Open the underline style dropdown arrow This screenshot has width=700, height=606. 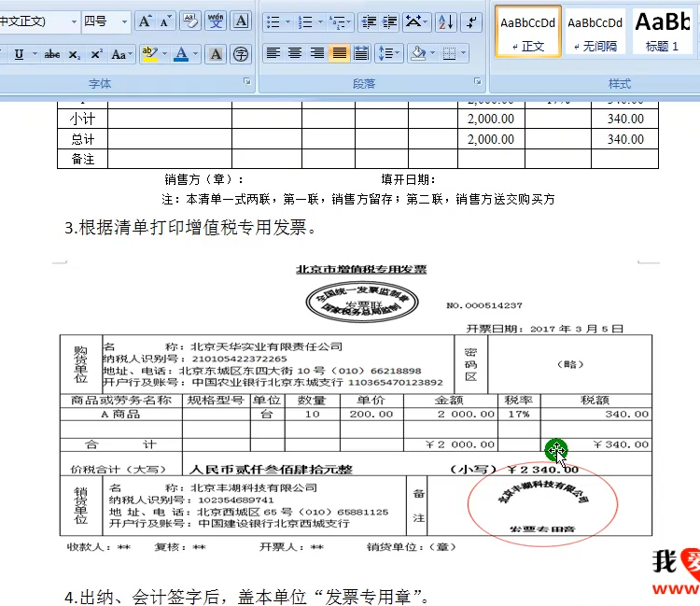pos(35,54)
